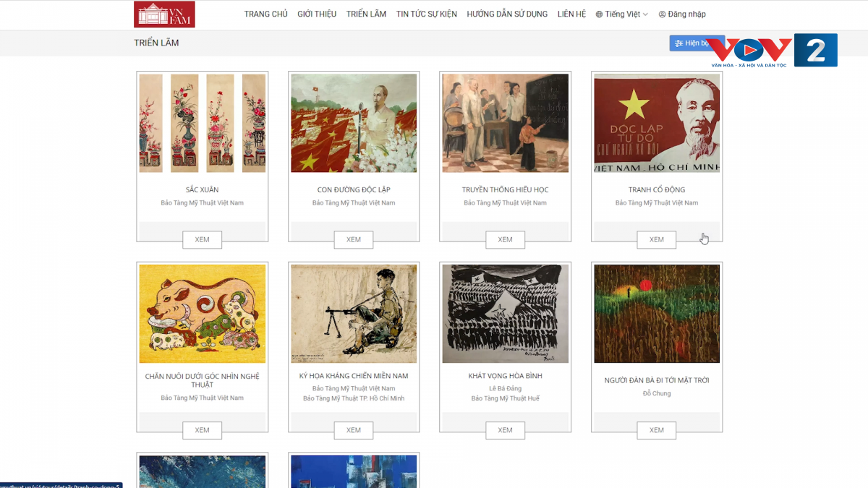Viewport: 868px width, 488px height.
Task: Click the Đăng nhập login link
Action: [x=682, y=14]
